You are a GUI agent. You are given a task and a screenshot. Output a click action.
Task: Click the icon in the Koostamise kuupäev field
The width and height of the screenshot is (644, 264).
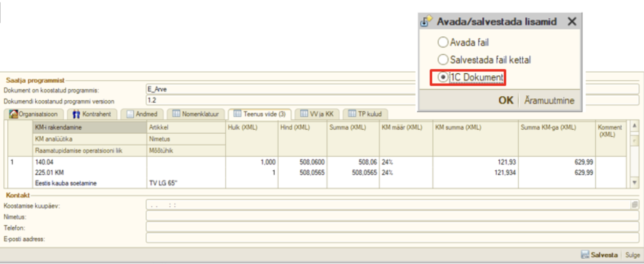click(x=635, y=205)
